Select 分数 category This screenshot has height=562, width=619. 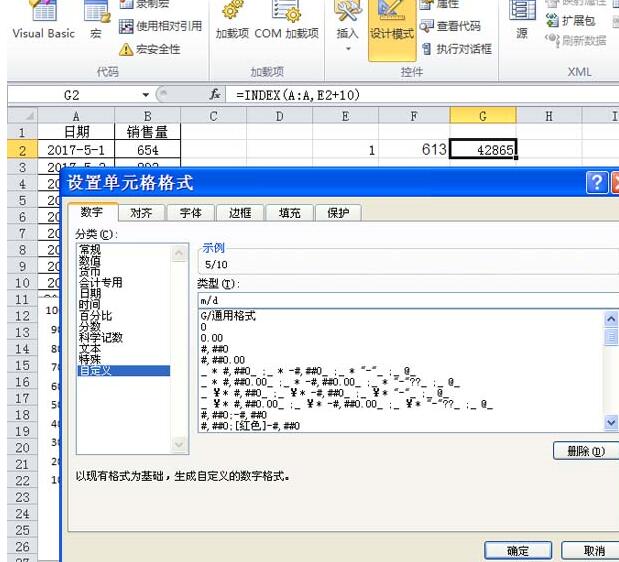coord(90,326)
